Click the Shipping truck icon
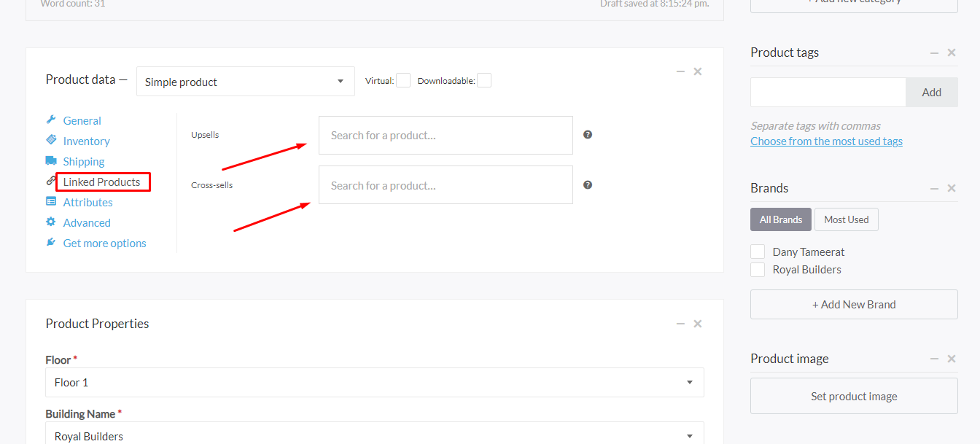The image size is (980, 444). click(x=51, y=161)
